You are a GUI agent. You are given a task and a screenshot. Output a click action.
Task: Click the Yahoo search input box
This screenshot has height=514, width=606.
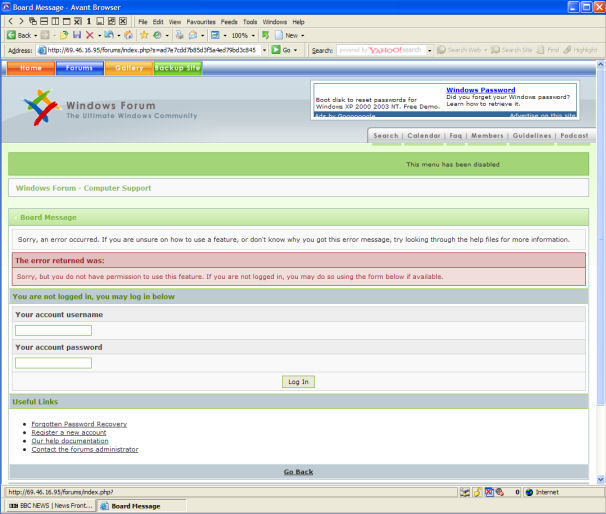pyautogui.click(x=381, y=50)
